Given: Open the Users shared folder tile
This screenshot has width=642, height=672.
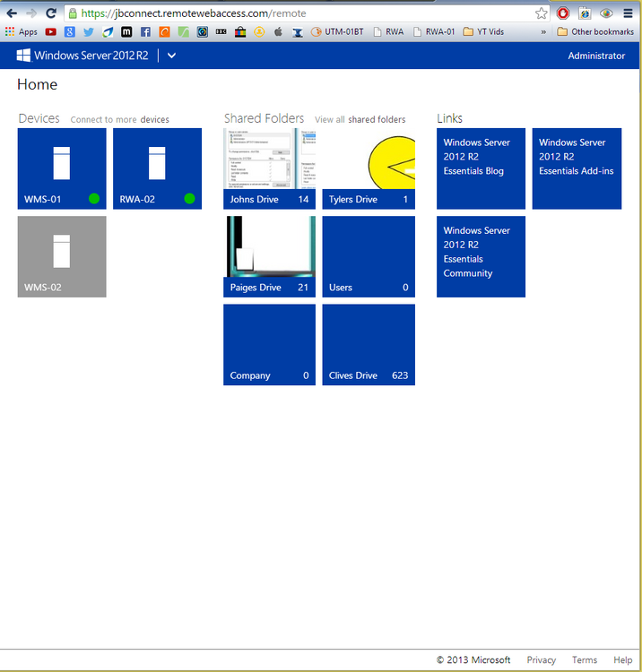Looking at the screenshot, I should point(369,256).
